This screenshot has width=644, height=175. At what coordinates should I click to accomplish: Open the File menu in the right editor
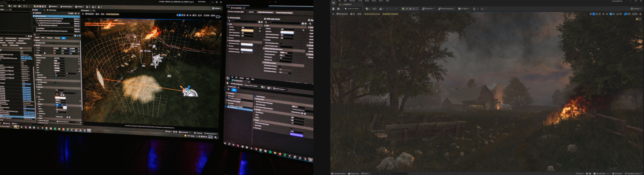click(x=340, y=1)
